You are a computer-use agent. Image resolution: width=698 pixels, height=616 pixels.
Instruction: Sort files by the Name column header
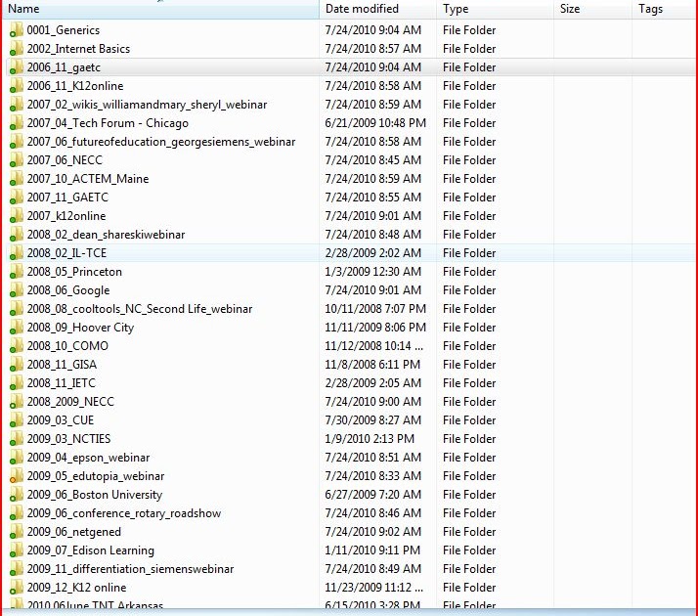(160, 9)
